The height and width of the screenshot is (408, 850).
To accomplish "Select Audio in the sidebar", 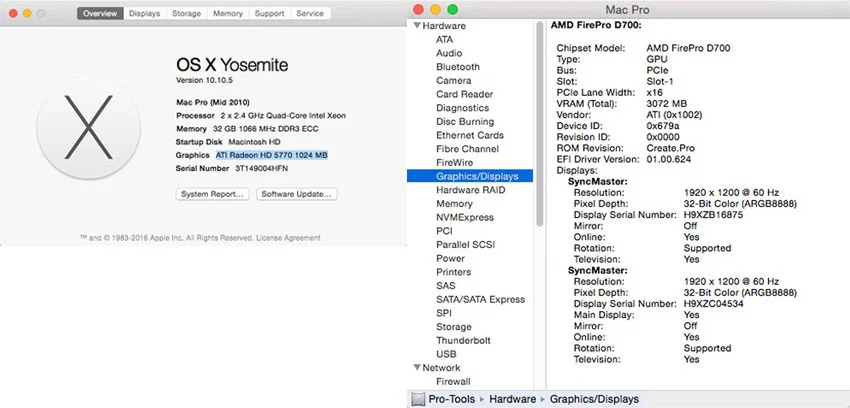I will pos(449,53).
